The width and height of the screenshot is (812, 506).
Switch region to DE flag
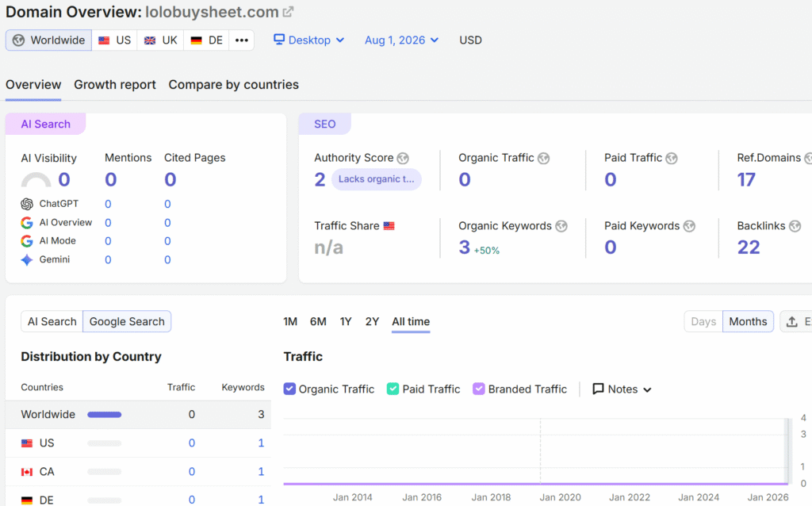pos(206,40)
